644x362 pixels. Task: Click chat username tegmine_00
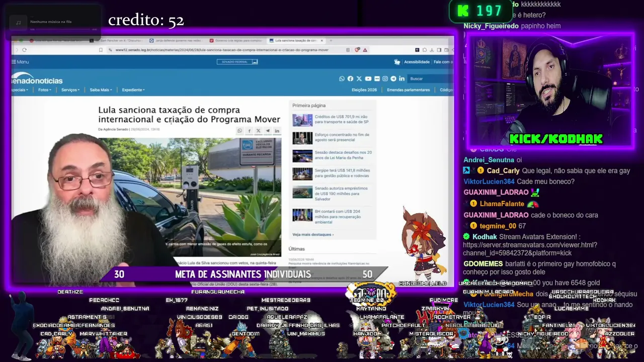498,226
